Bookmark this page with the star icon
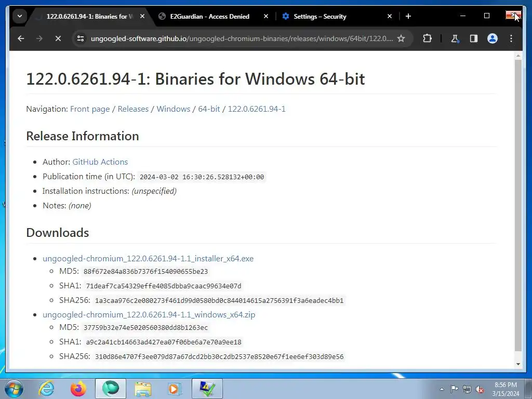Image resolution: width=532 pixels, height=399 pixels. point(401,38)
